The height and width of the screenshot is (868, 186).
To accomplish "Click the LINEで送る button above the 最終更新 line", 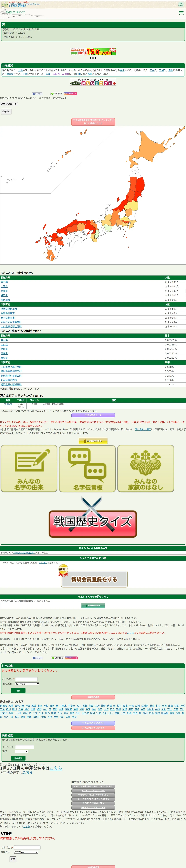I will coord(57,94).
